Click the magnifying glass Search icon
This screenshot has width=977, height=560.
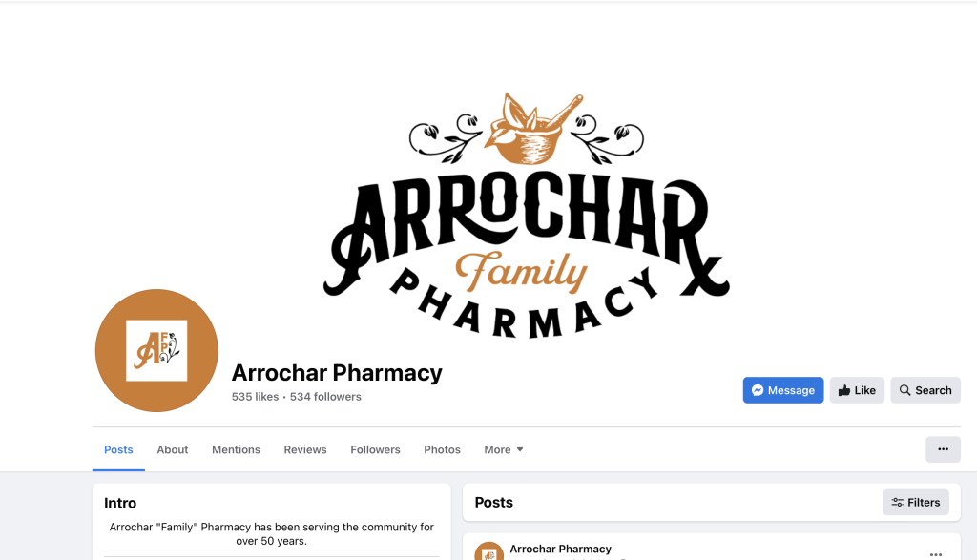(904, 390)
